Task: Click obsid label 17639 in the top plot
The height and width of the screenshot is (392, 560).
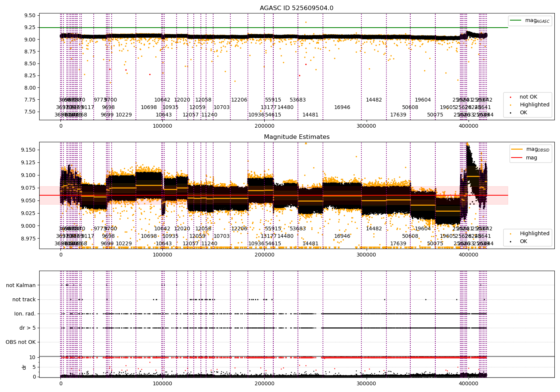Action: pyautogui.click(x=398, y=115)
